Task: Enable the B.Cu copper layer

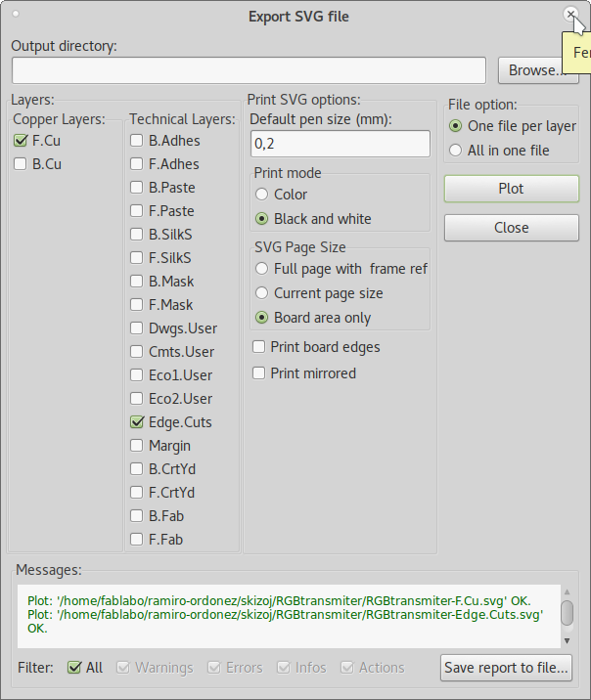Action: (21, 164)
